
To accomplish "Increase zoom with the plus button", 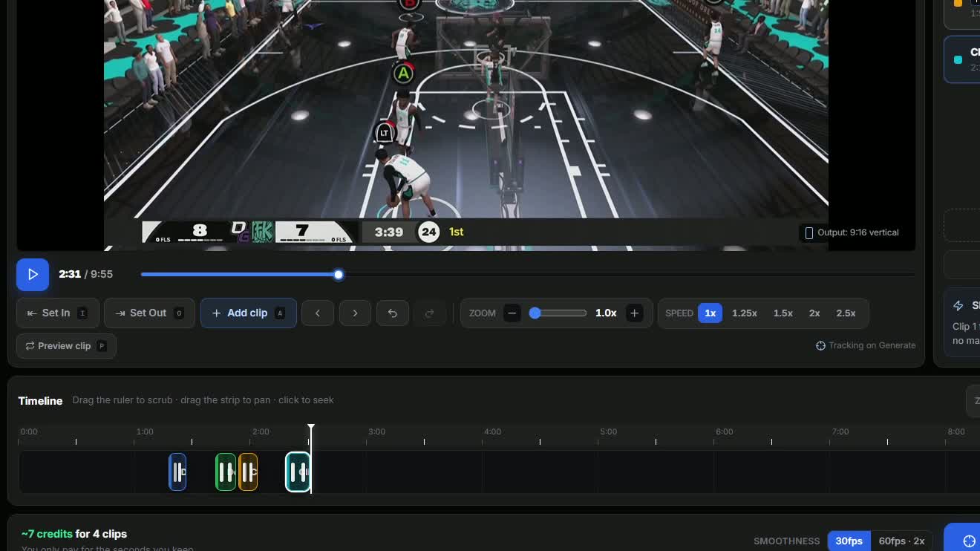I will pos(634,313).
